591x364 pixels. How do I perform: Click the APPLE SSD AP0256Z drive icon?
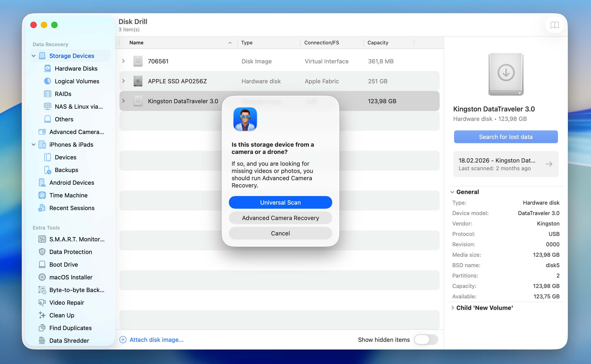(138, 81)
